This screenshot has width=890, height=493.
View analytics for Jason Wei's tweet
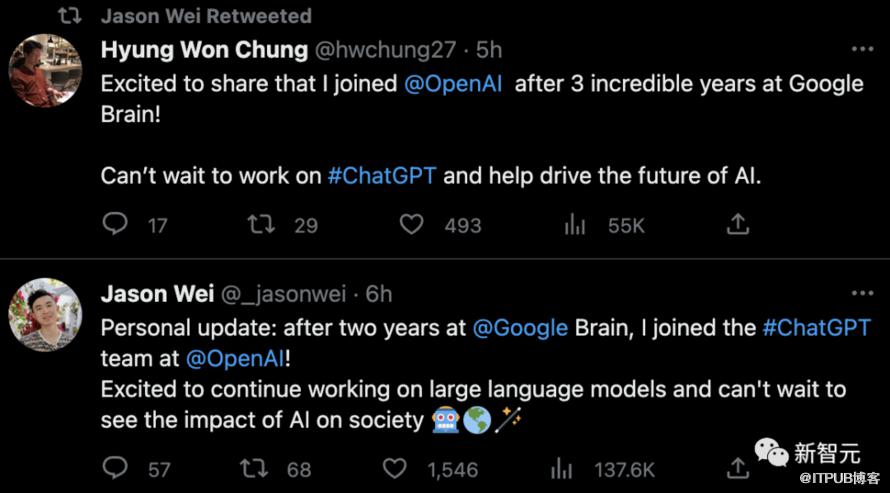(x=561, y=469)
